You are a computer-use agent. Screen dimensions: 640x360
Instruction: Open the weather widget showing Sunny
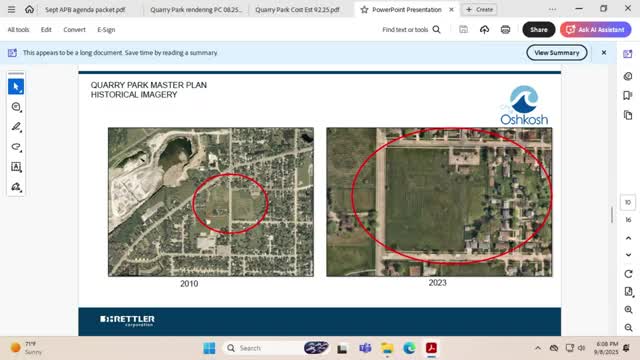[27, 348]
